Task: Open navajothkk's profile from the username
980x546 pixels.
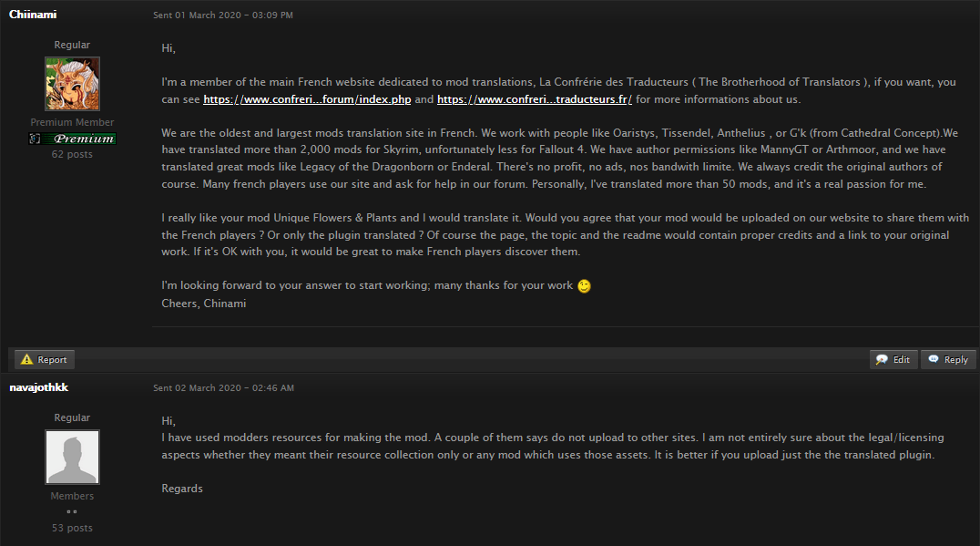Action: click(x=39, y=387)
